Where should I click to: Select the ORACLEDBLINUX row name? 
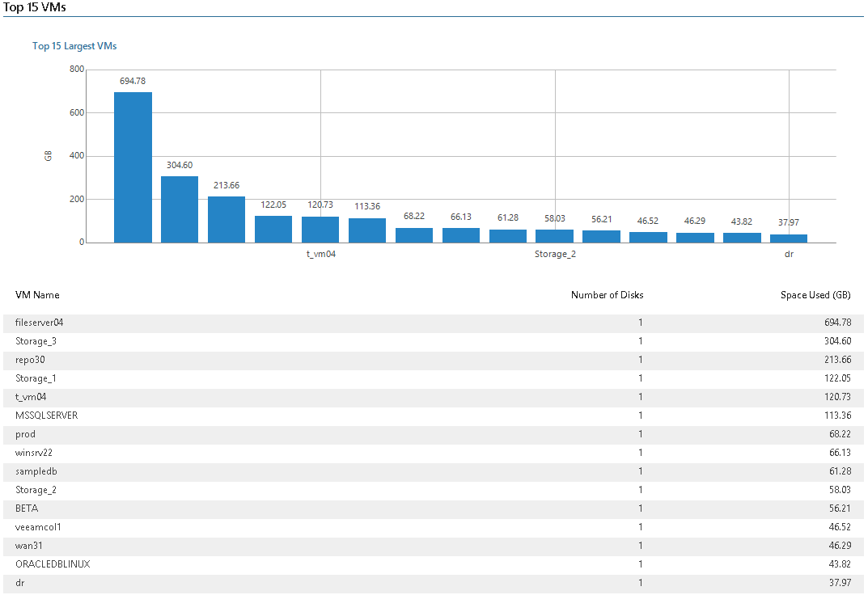(53, 564)
